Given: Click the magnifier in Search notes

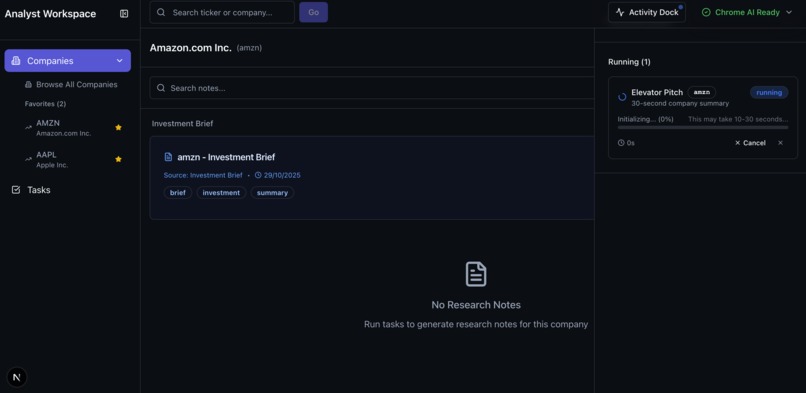Looking at the screenshot, I should pos(161,88).
